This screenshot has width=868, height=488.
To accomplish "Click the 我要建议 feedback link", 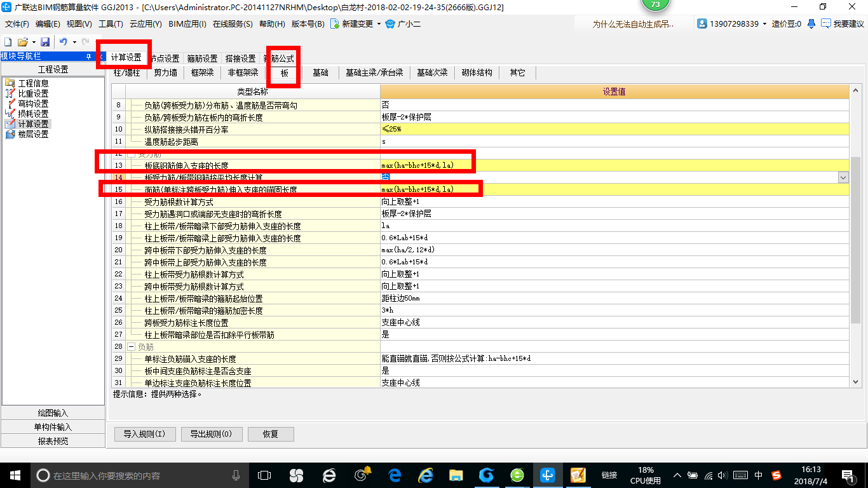I will 848,24.
